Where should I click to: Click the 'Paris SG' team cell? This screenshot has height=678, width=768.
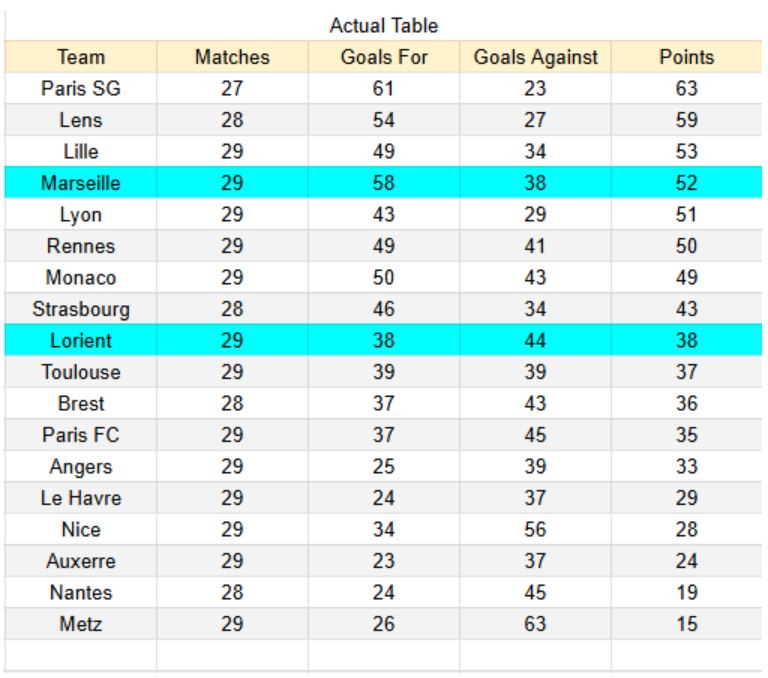click(81, 88)
